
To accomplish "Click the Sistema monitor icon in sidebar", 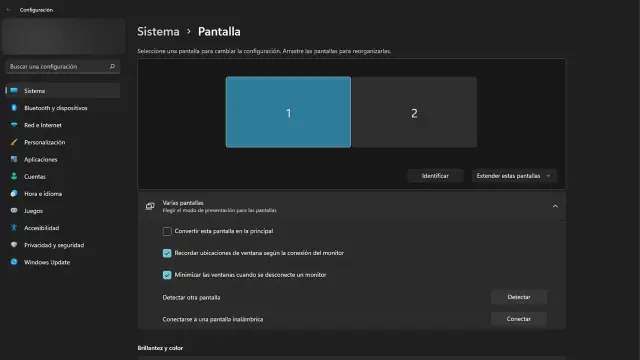I will (x=14, y=91).
